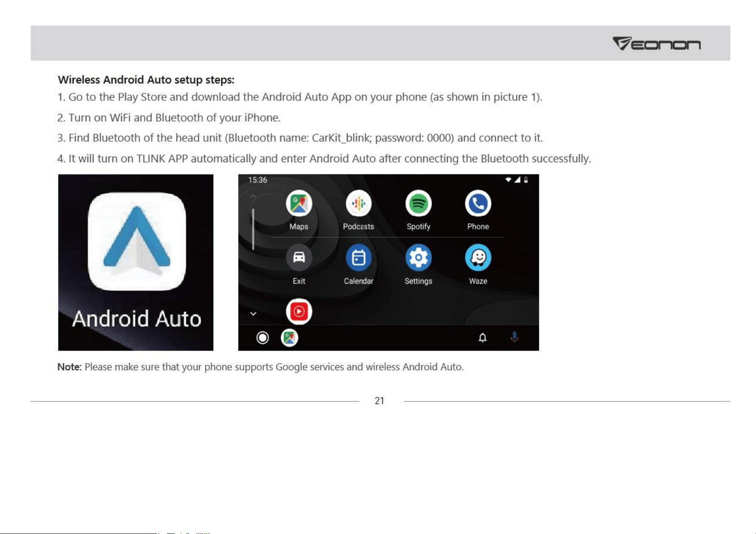Screen dimensions: 756x534
Task: Click the "Settings" label text
Action: (418, 281)
